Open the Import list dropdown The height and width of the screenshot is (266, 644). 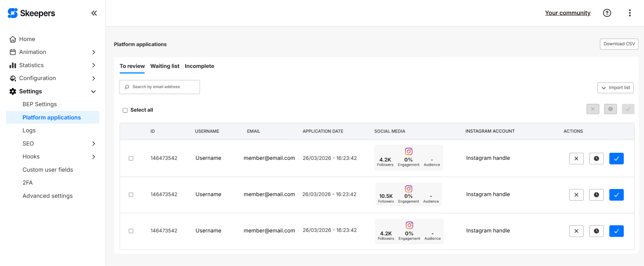[x=615, y=88]
